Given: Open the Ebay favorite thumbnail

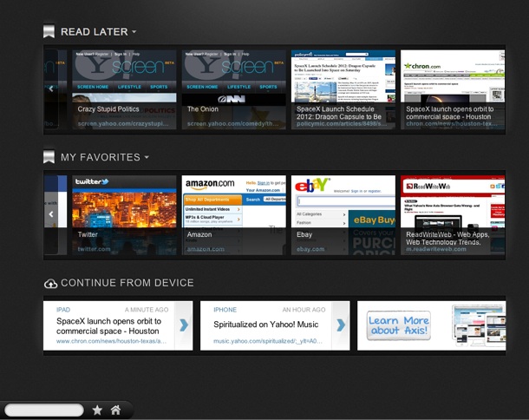Looking at the screenshot, I should click(x=343, y=214).
